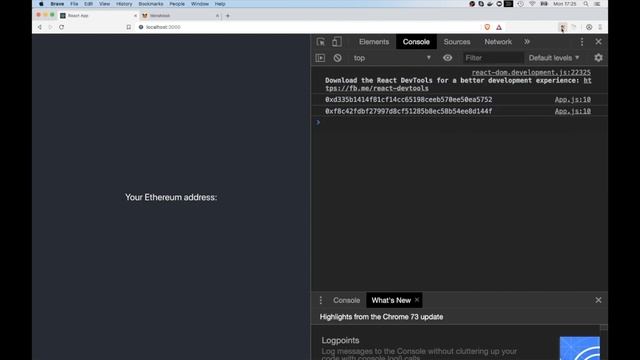Open the Bookmarks menu

coord(151,4)
